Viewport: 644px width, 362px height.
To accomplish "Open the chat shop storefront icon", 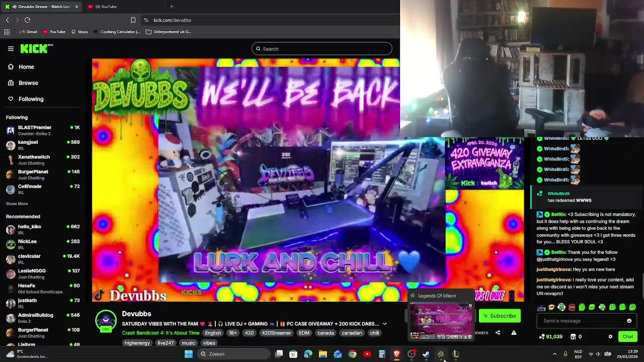I will coord(573,337).
